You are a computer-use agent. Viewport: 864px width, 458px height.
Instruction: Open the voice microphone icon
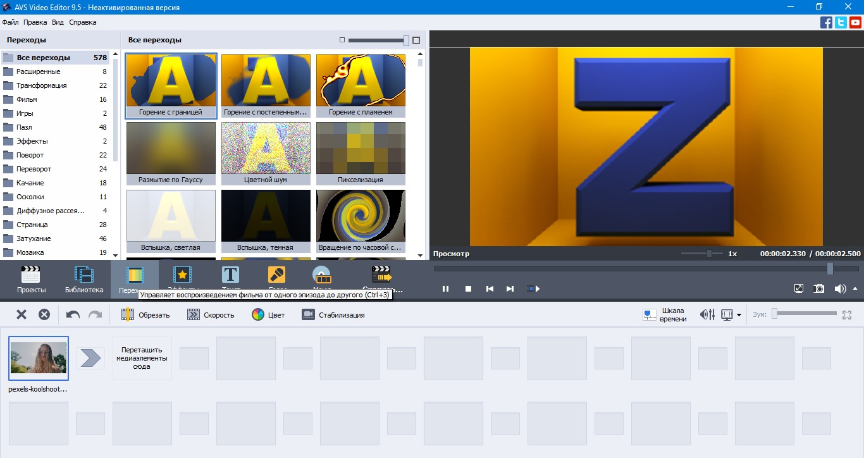(x=276, y=274)
